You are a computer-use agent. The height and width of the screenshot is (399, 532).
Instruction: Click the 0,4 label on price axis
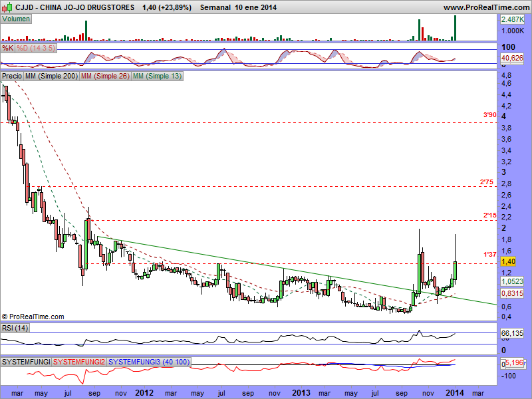[x=506, y=317]
